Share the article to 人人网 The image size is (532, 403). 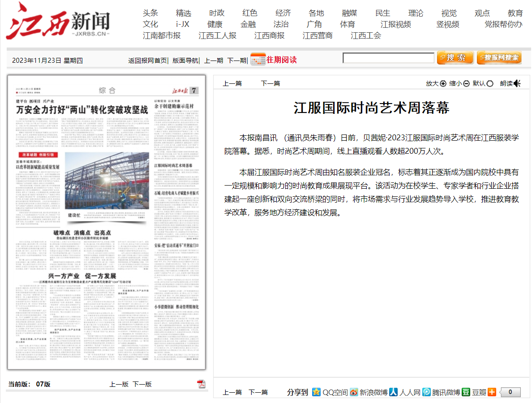[393, 392]
